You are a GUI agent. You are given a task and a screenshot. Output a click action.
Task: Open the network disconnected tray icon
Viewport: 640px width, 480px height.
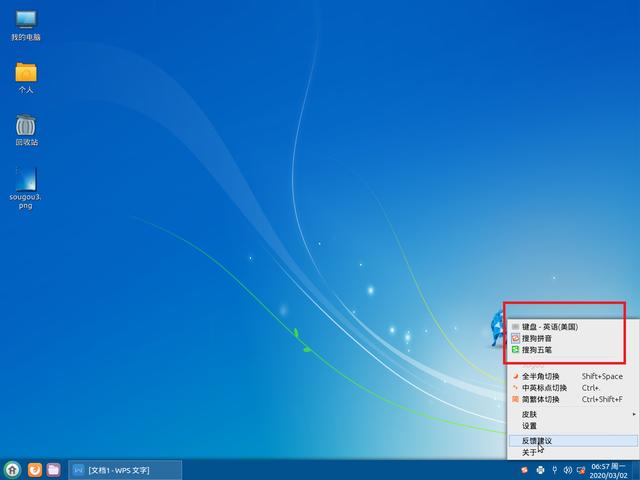pyautogui.click(x=581, y=470)
